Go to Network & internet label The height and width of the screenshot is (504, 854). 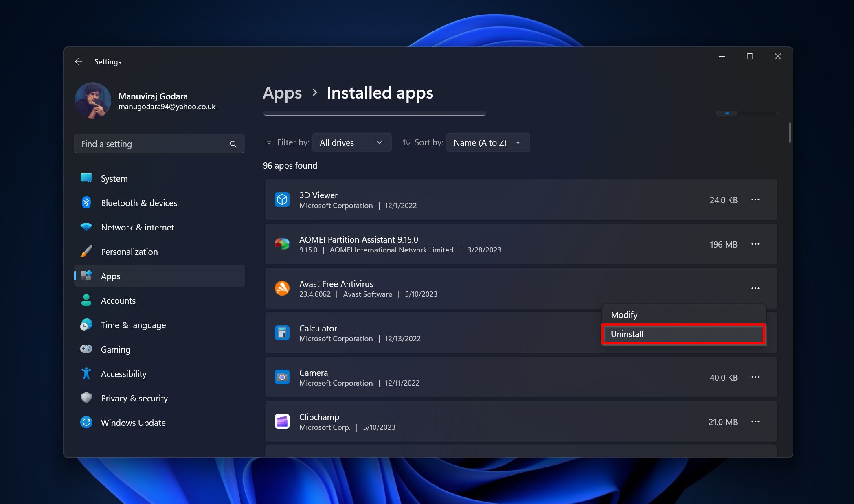click(137, 228)
